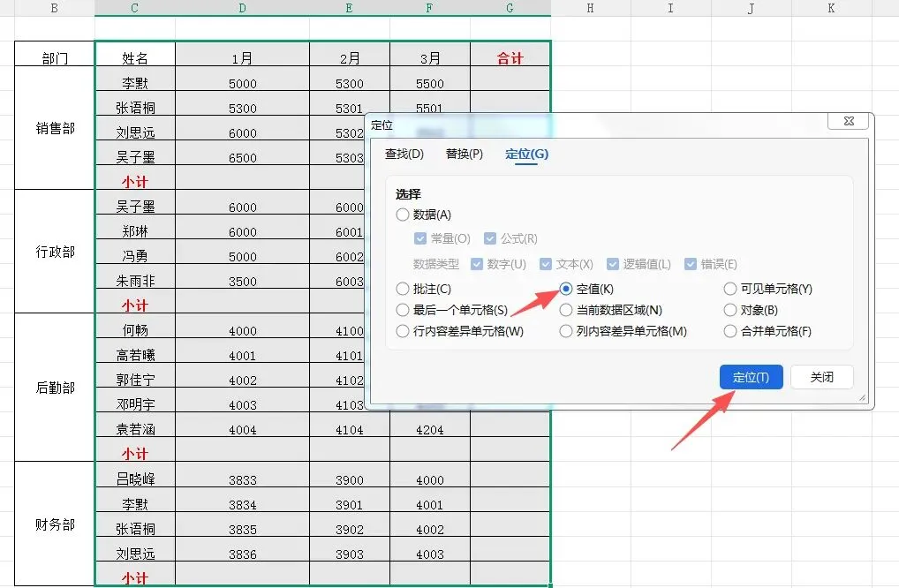This screenshot has height=588, width=899.
Task: Select the 批注(C) radio option
Action: click(424, 289)
